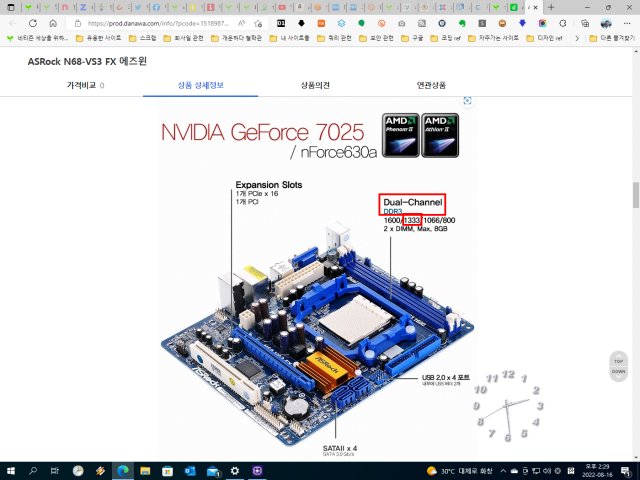Select the 상품 상세정보 tab
The height and width of the screenshot is (480, 640).
click(200, 85)
